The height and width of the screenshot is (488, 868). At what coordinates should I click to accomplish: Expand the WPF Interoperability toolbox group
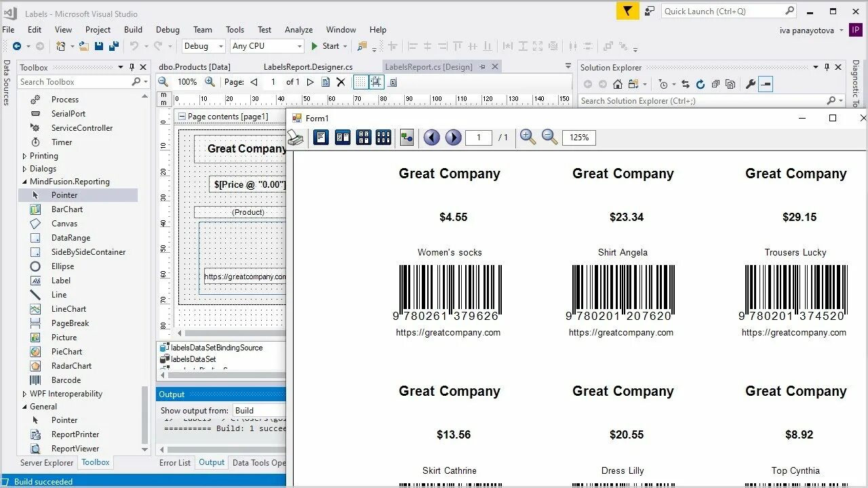point(24,394)
